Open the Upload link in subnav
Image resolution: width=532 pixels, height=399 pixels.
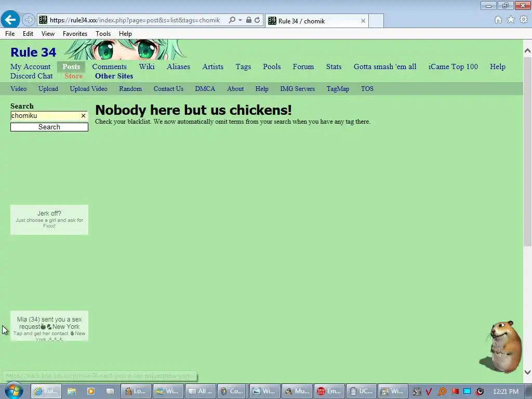pyautogui.click(x=48, y=88)
